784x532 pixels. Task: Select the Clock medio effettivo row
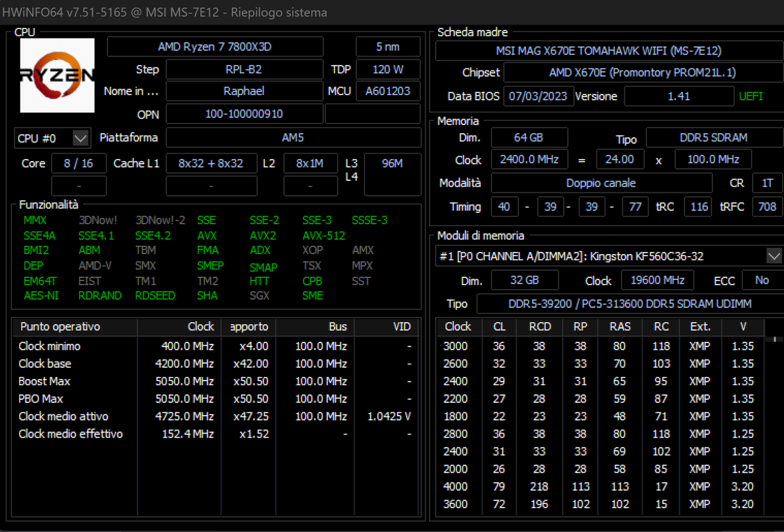215,434
